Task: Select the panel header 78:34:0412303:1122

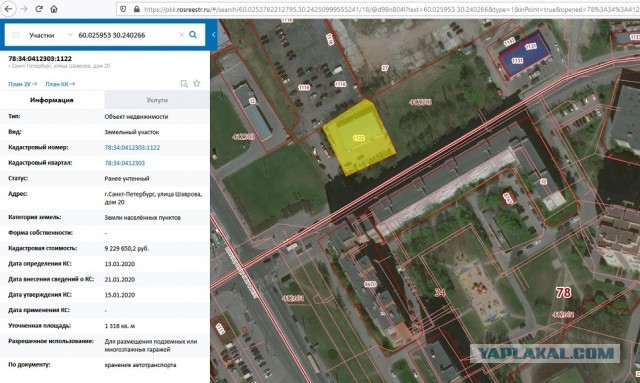Action: (x=40, y=59)
